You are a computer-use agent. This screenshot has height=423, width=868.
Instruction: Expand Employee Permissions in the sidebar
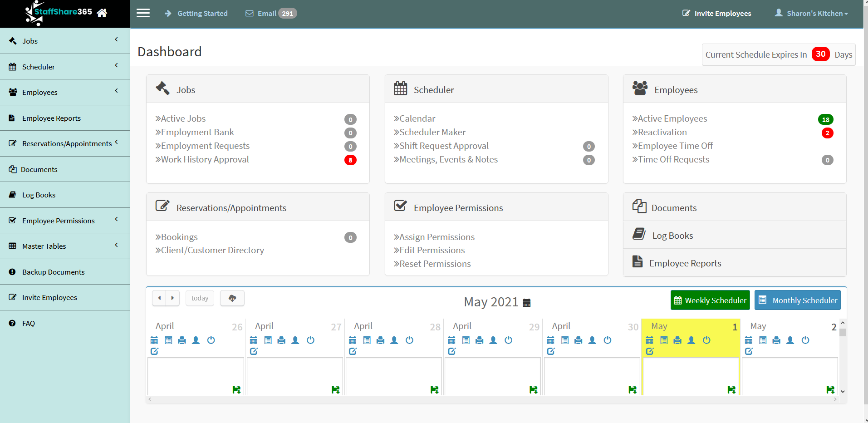(x=65, y=221)
